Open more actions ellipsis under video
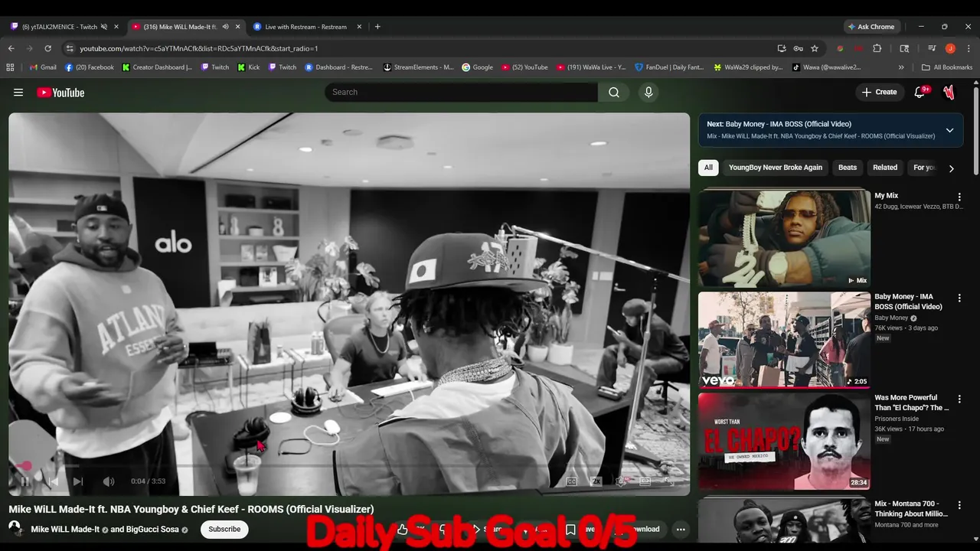Screen dimensions: 980x551 681,529
